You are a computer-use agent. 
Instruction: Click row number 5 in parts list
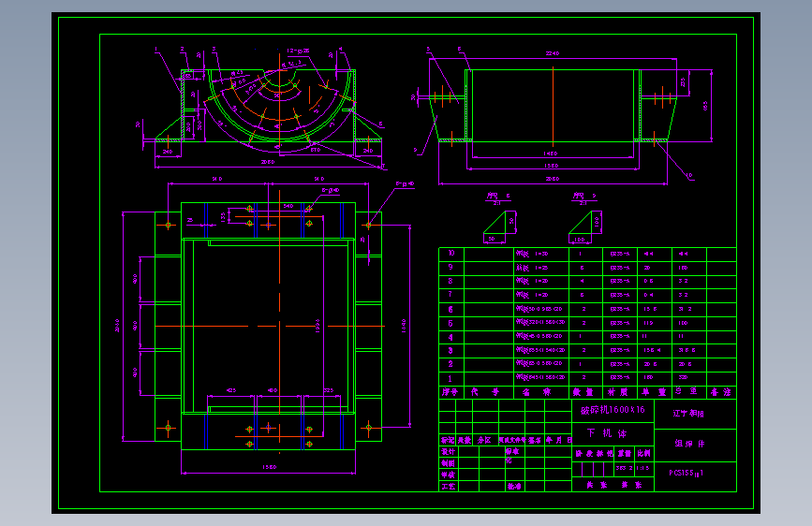click(450, 323)
